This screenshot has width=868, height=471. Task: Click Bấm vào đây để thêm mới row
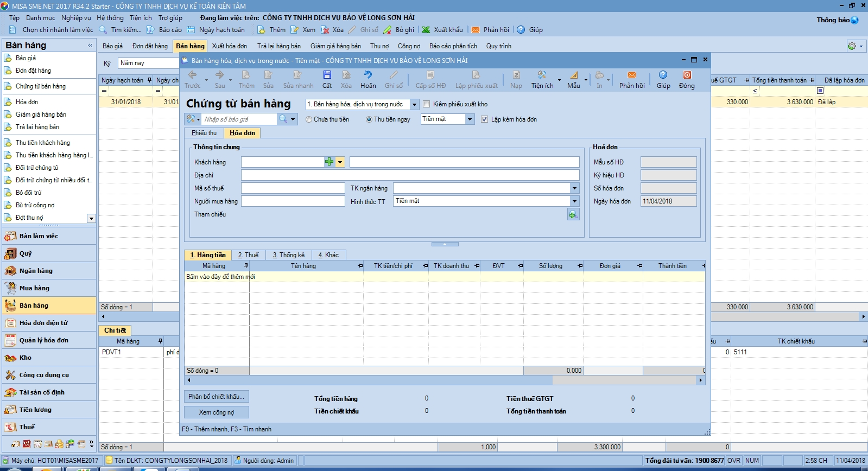click(445, 277)
